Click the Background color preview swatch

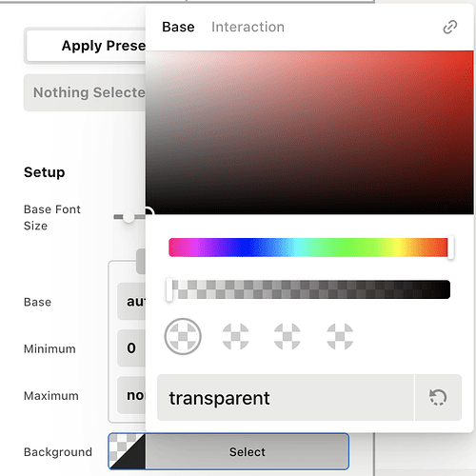(127, 451)
